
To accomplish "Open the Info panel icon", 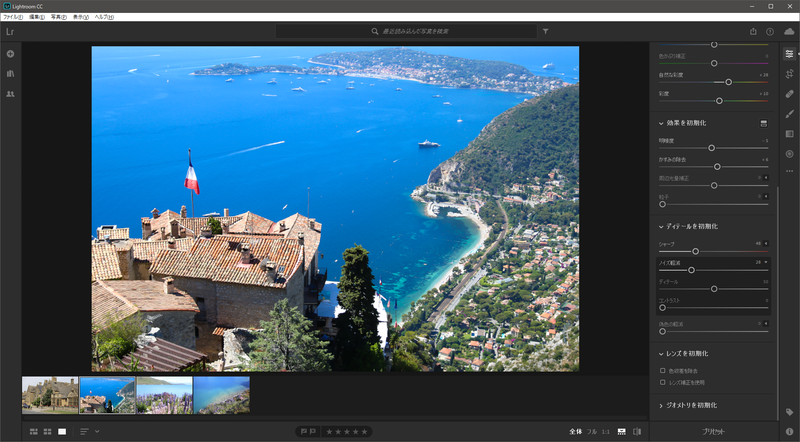I will point(789,432).
